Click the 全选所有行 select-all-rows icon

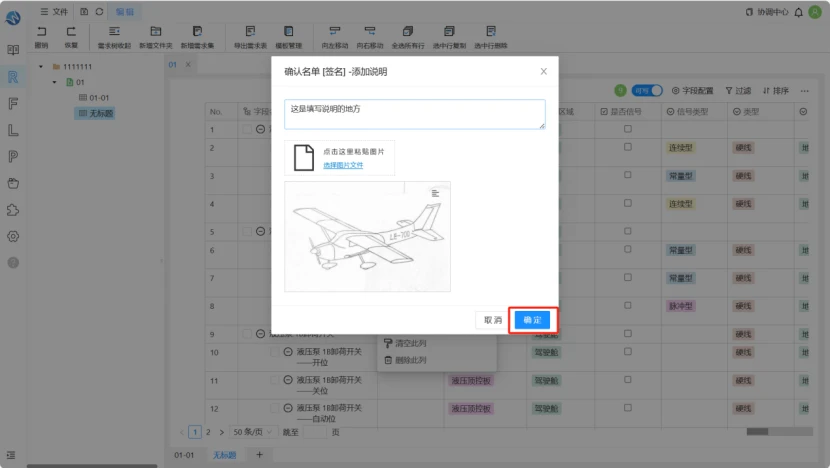coord(408,32)
